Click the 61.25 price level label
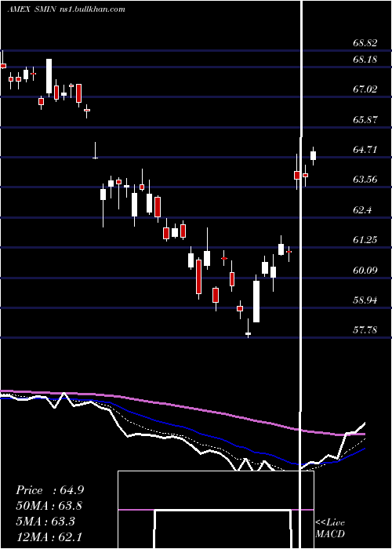392x549 pixels. tap(365, 240)
